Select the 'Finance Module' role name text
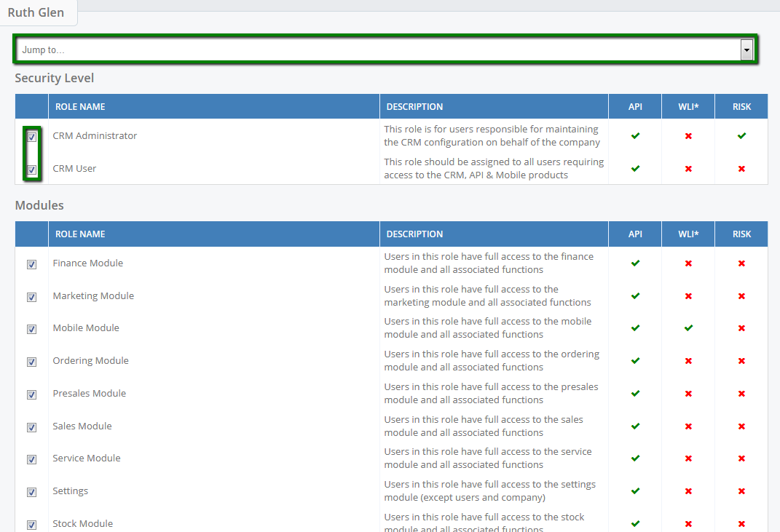Viewport: 780px width, 532px height. click(87, 263)
